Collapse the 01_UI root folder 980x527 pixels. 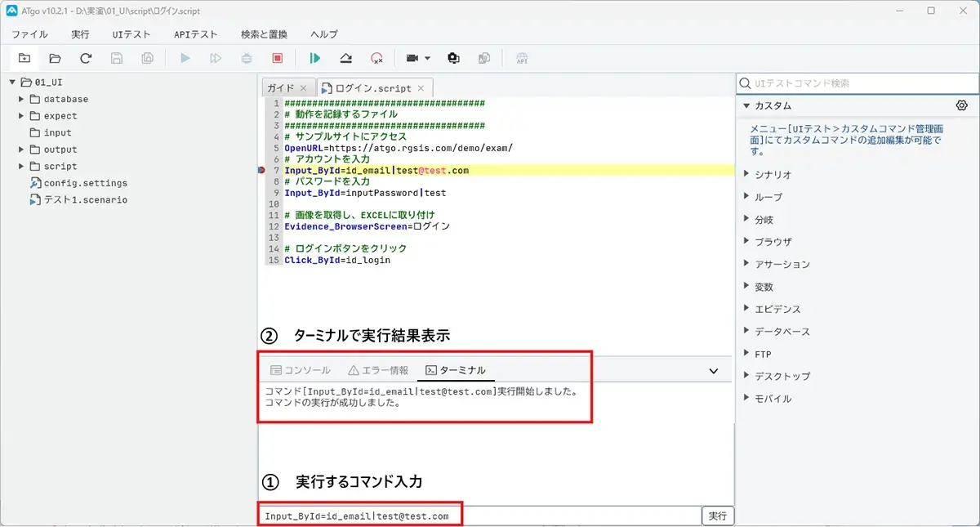click(12, 82)
